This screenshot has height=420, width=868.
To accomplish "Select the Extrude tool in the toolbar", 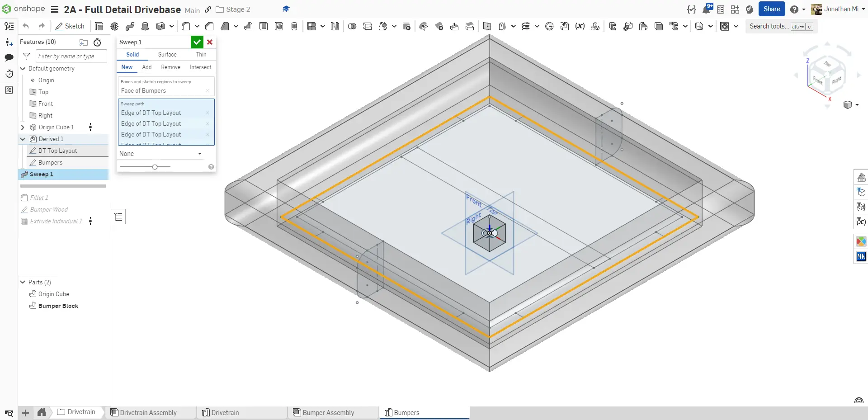I will (99, 26).
